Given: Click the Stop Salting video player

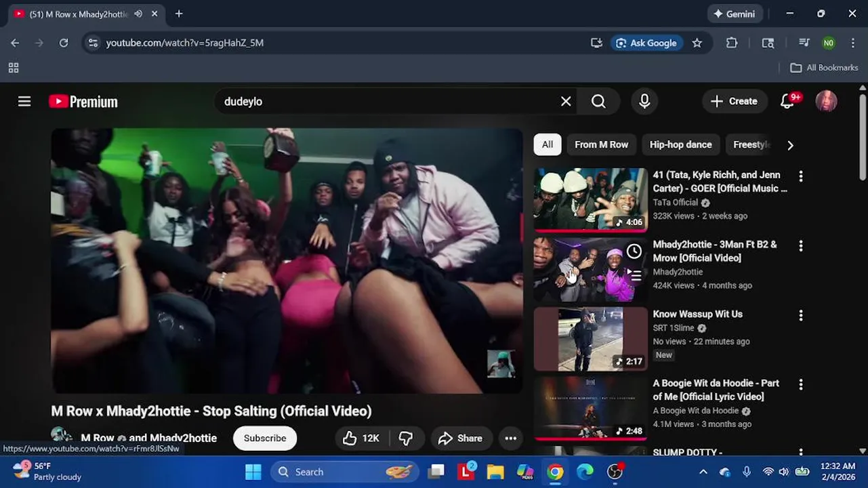Looking at the screenshot, I should tap(287, 261).
